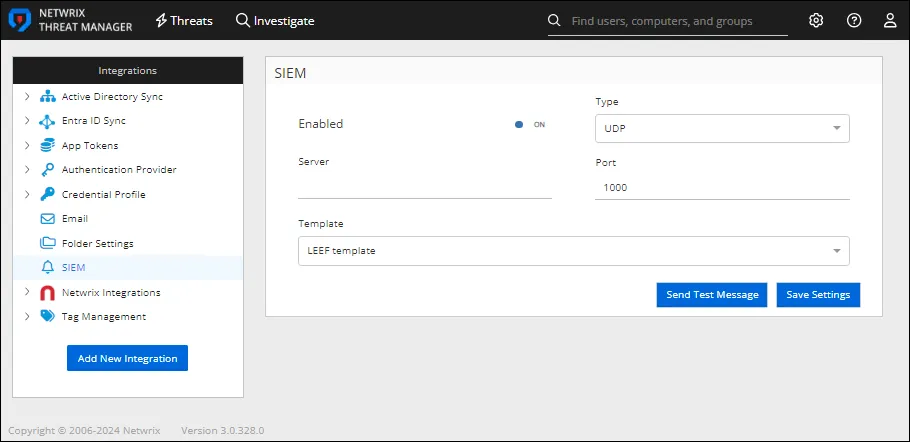Click into the Server input field
This screenshot has width=910, height=442.
point(425,187)
